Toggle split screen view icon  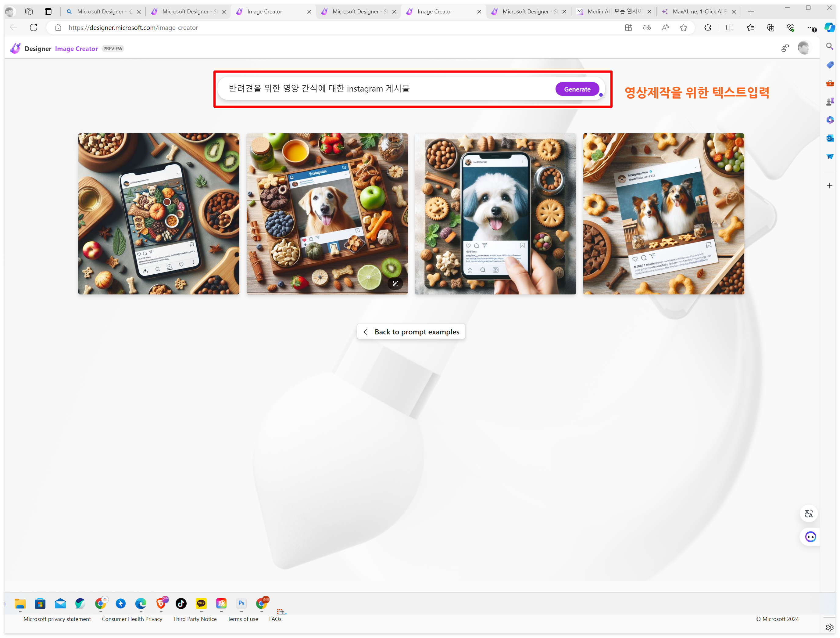pyautogui.click(x=730, y=27)
